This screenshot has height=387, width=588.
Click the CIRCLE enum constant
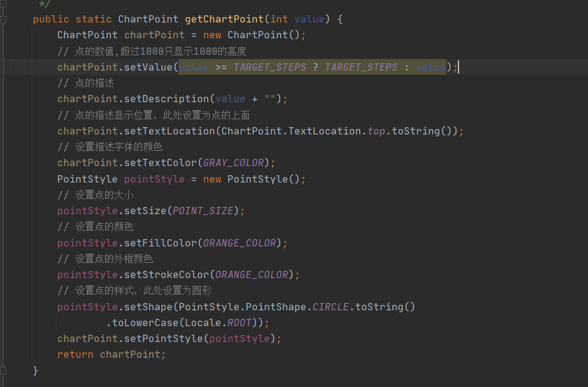330,307
